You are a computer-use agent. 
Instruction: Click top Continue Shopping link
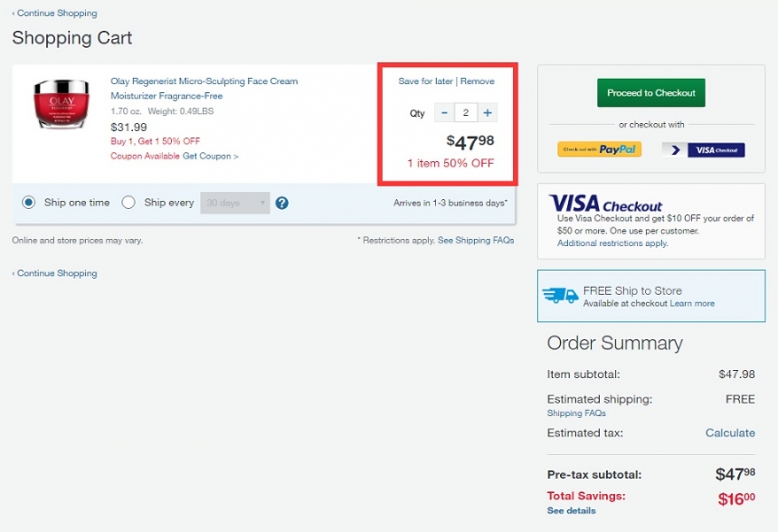click(x=56, y=14)
